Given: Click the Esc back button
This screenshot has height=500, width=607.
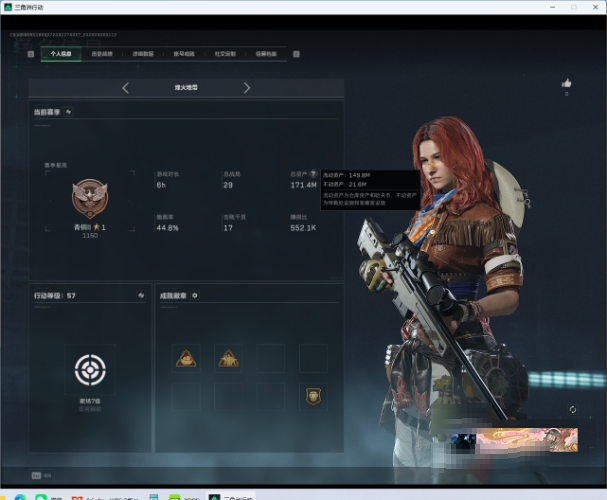Looking at the screenshot, I should (41, 475).
